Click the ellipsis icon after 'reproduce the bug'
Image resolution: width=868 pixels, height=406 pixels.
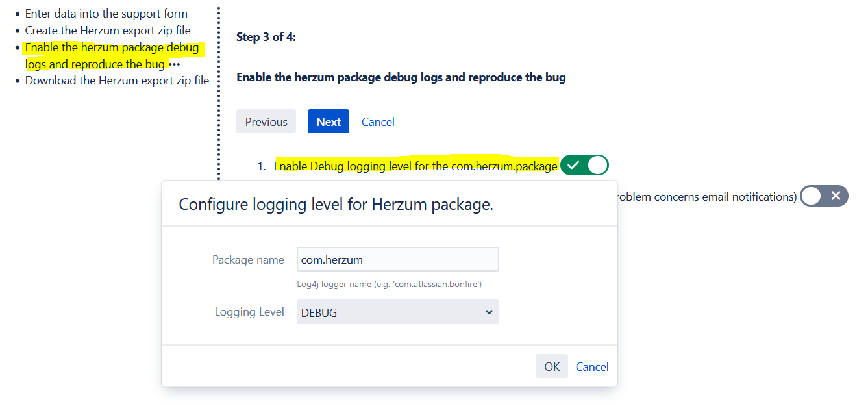click(174, 64)
